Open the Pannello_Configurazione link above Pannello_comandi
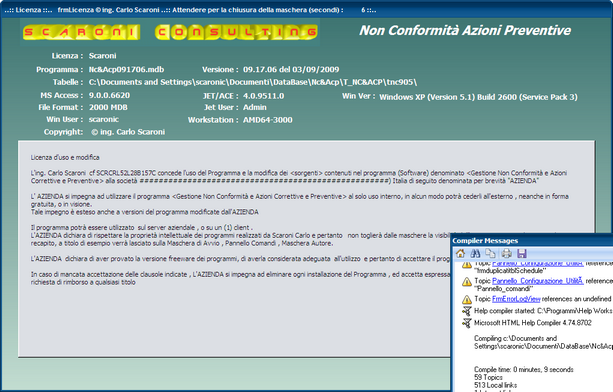 tap(538, 281)
